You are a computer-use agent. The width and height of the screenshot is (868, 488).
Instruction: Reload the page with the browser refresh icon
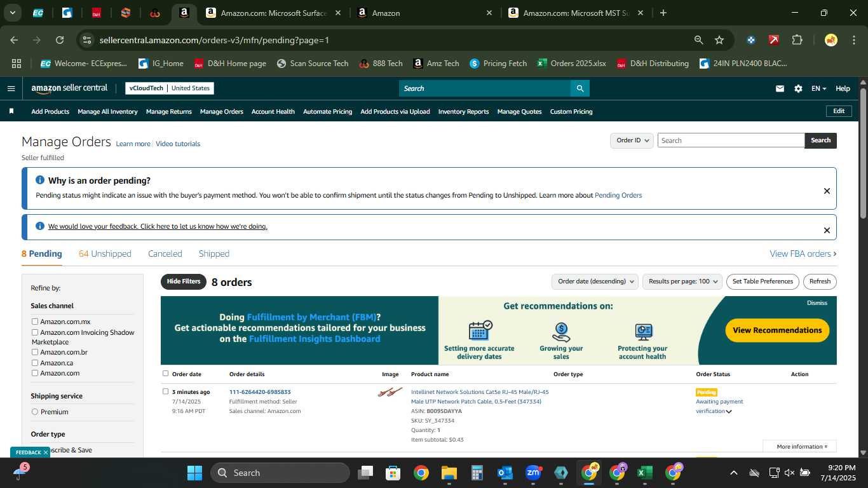[60, 40]
